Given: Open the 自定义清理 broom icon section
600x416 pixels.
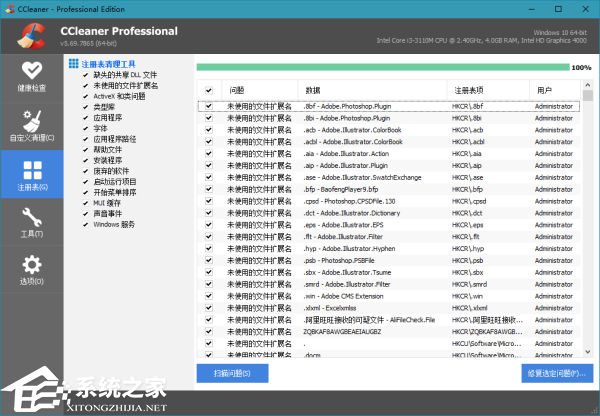Looking at the screenshot, I should tap(32, 126).
